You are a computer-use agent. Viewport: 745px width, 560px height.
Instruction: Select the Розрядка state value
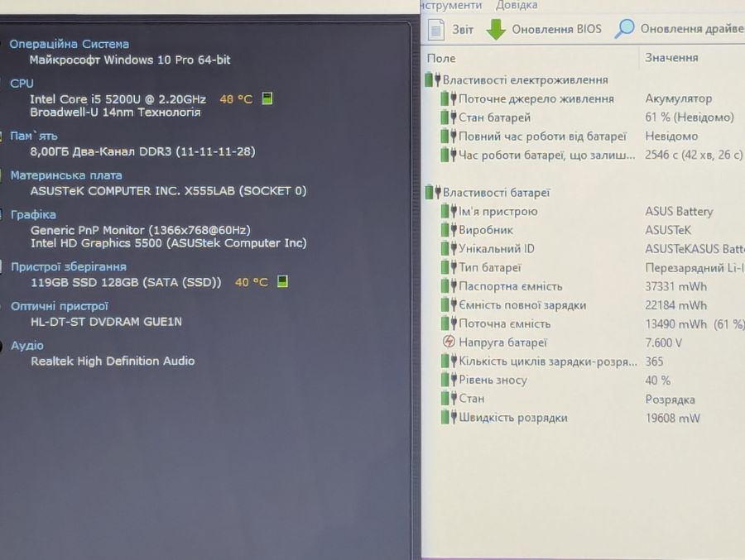[x=670, y=400]
